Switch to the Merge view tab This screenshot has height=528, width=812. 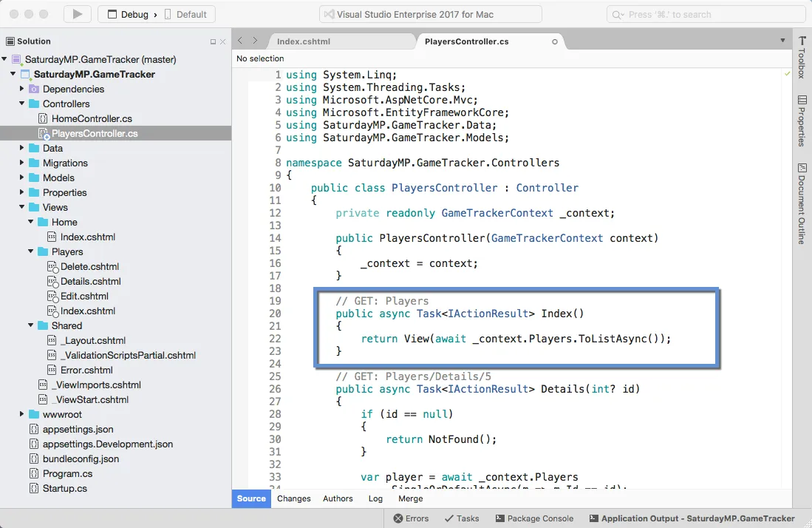coord(411,498)
